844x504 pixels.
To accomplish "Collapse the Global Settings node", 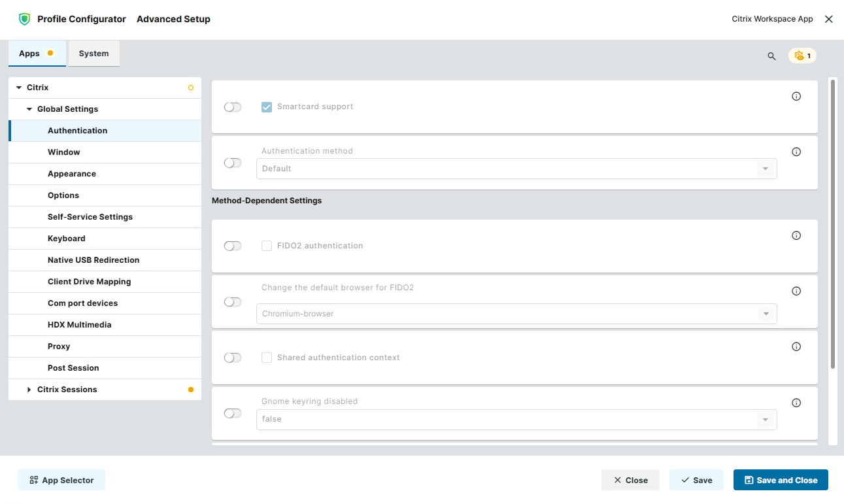I will click(x=29, y=109).
